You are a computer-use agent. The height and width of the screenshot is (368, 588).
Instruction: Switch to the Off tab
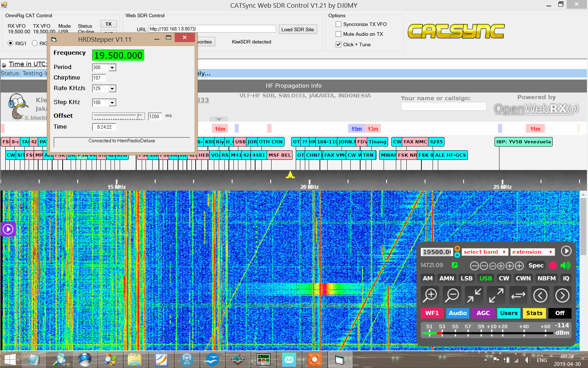(560, 313)
